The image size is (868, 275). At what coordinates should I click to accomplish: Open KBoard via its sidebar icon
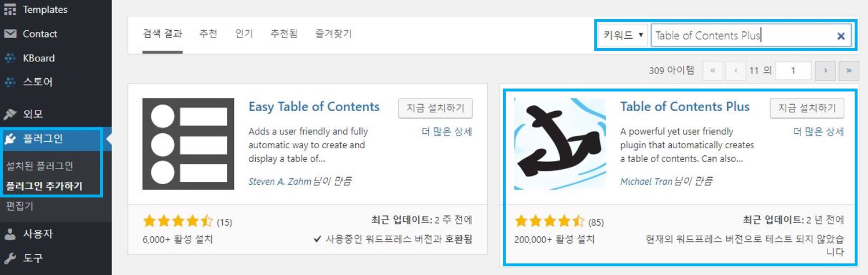click(x=10, y=58)
